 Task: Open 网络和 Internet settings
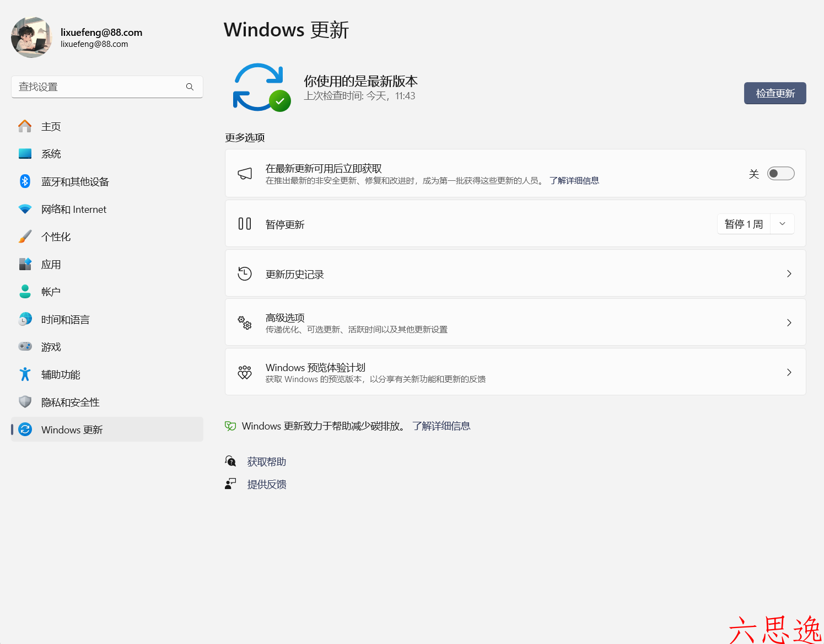pos(107,209)
